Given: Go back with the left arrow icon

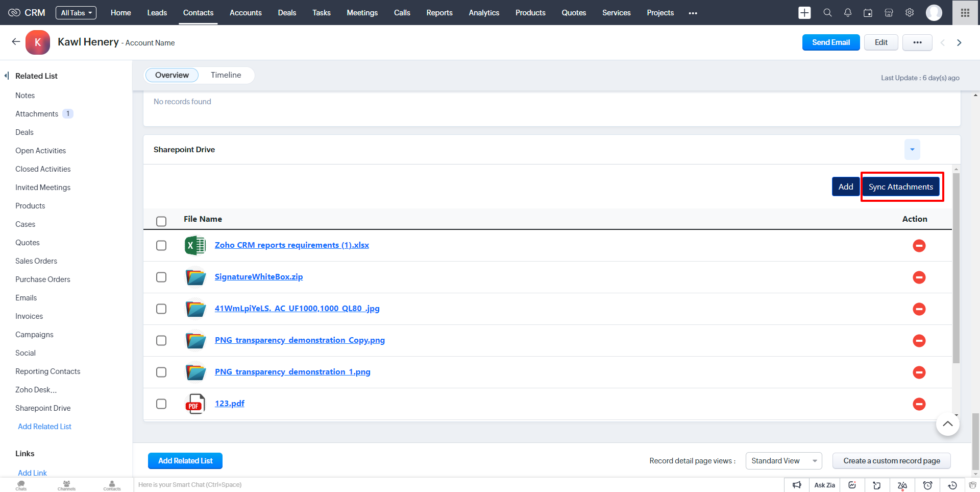Looking at the screenshot, I should [16, 42].
